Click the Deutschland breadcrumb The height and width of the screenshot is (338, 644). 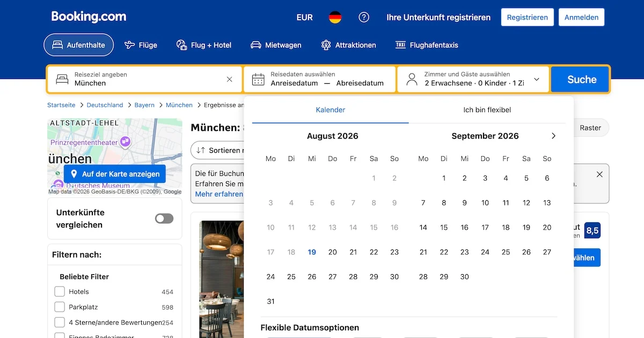click(105, 105)
